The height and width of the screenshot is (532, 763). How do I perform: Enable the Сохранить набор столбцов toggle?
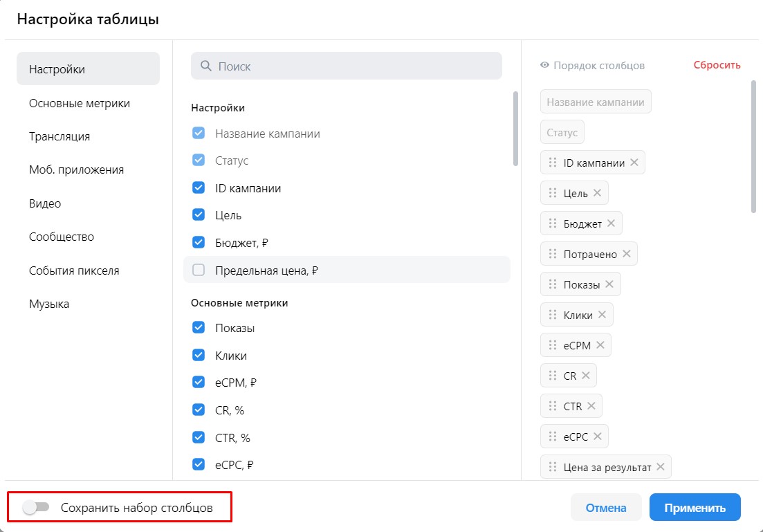[x=36, y=508]
